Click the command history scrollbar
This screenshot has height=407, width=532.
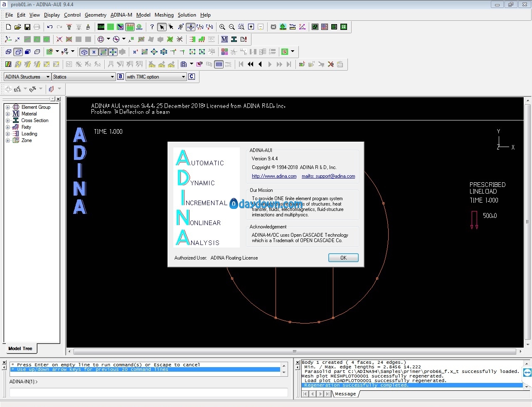click(284, 369)
